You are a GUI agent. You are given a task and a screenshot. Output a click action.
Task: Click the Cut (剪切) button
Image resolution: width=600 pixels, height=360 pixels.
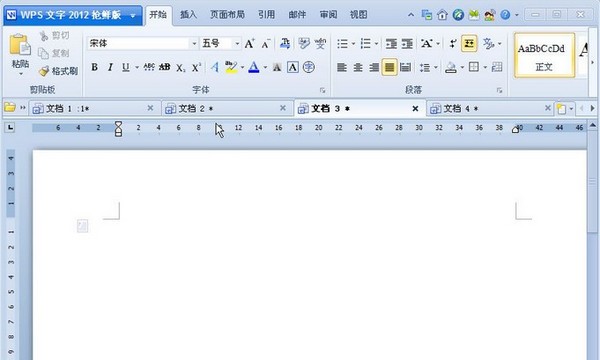pos(55,36)
